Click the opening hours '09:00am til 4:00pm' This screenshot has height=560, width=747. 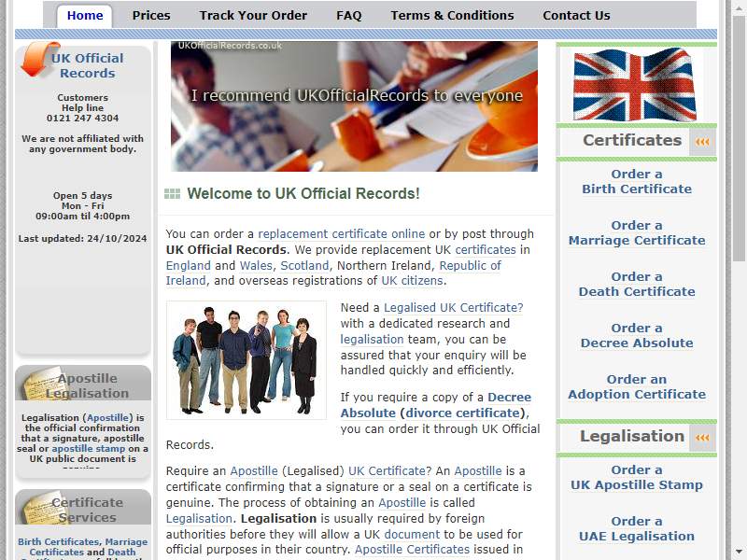pos(82,217)
